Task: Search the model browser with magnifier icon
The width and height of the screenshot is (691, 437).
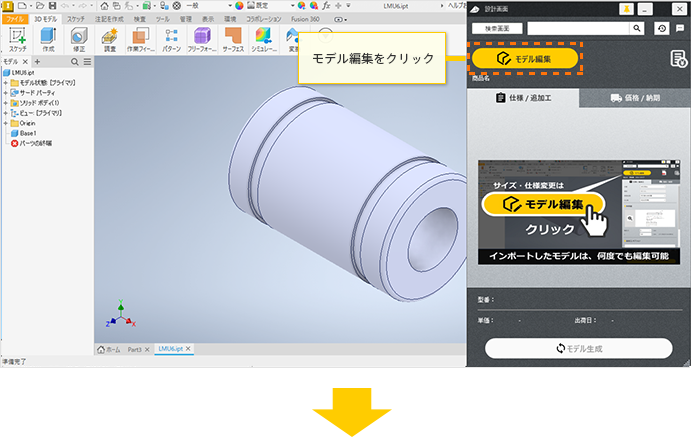Action: [75, 62]
